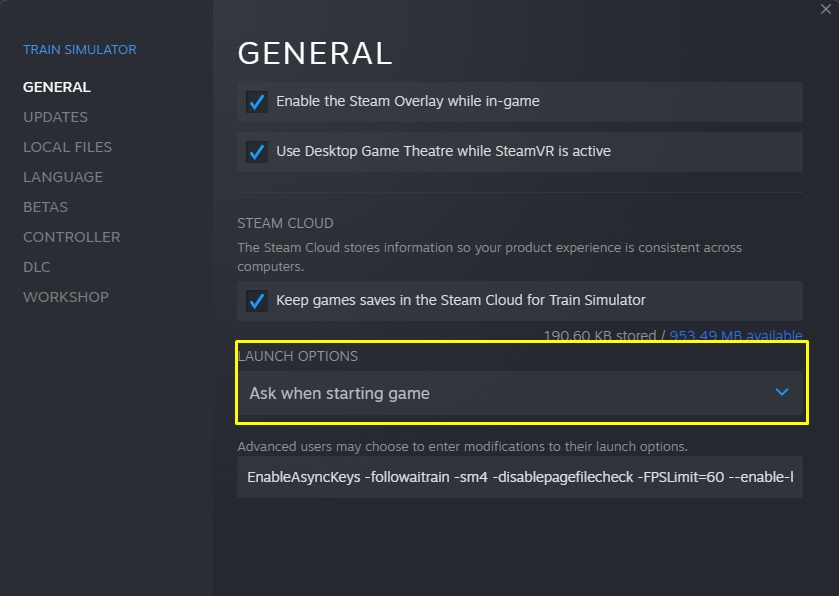This screenshot has height=596, width=839.
Task: Uncheck Keep games saves in Steam Cloud
Action: pyautogui.click(x=257, y=301)
